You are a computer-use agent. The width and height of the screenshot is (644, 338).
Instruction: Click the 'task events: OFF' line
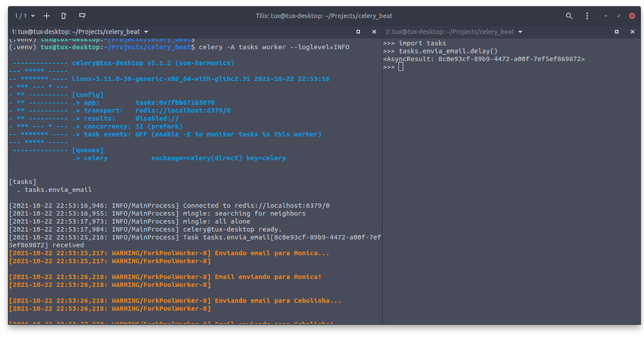pyautogui.click(x=196, y=134)
